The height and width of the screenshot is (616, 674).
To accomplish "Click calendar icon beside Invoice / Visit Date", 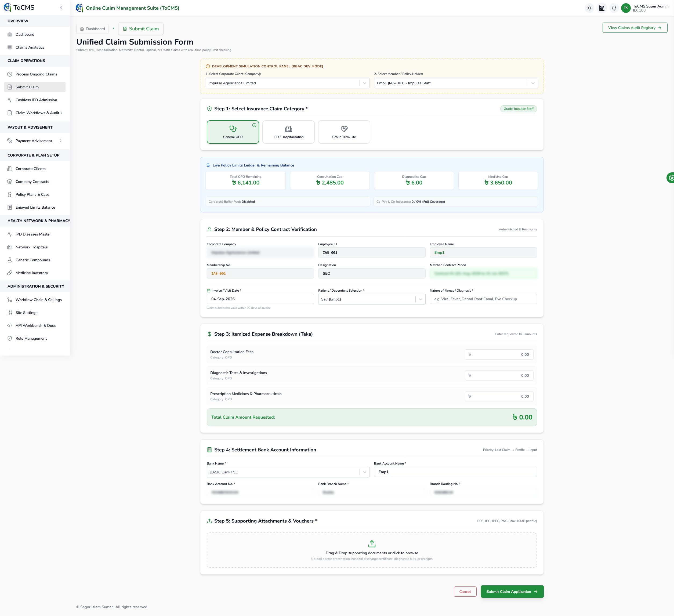I will pos(209,291).
